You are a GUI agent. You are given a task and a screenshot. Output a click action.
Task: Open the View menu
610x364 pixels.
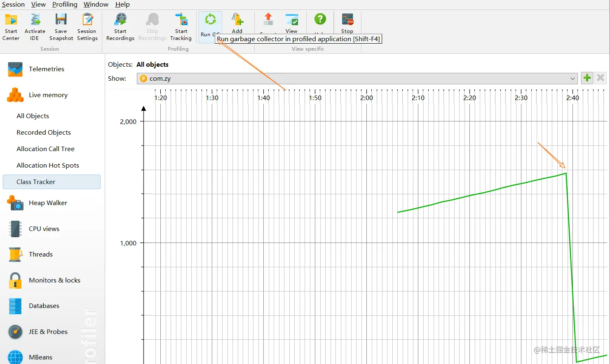click(x=38, y=5)
